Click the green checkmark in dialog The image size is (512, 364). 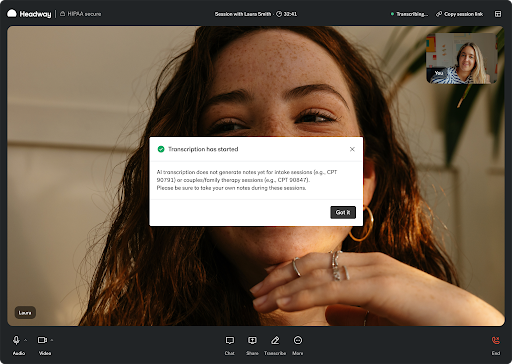[x=161, y=149]
